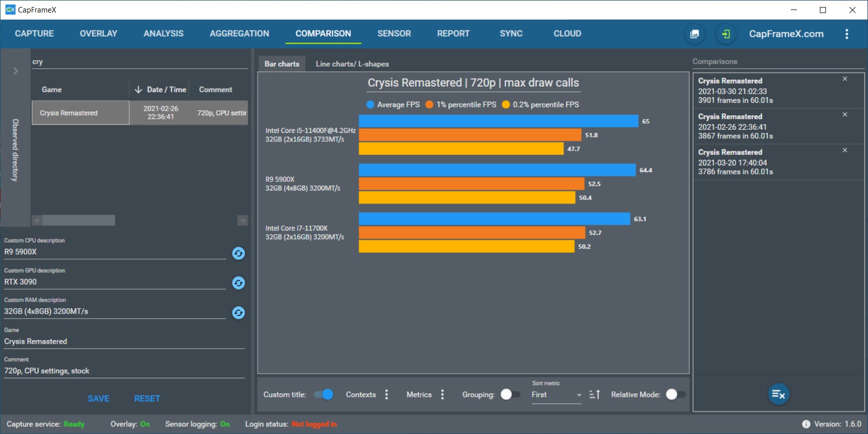
Task: Open the three-dot options menu in header
Action: [x=846, y=34]
